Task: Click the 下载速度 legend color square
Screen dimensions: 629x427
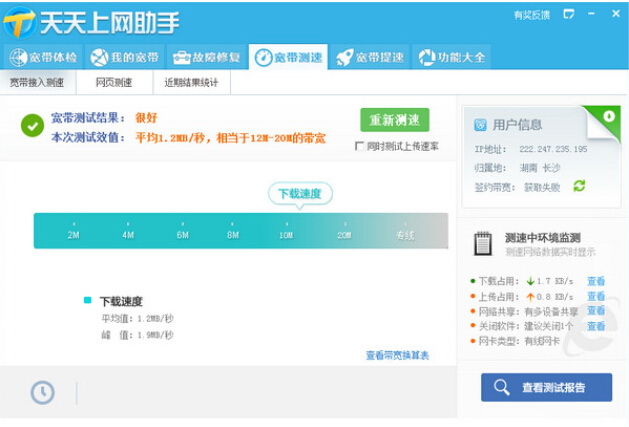Action: click(87, 300)
